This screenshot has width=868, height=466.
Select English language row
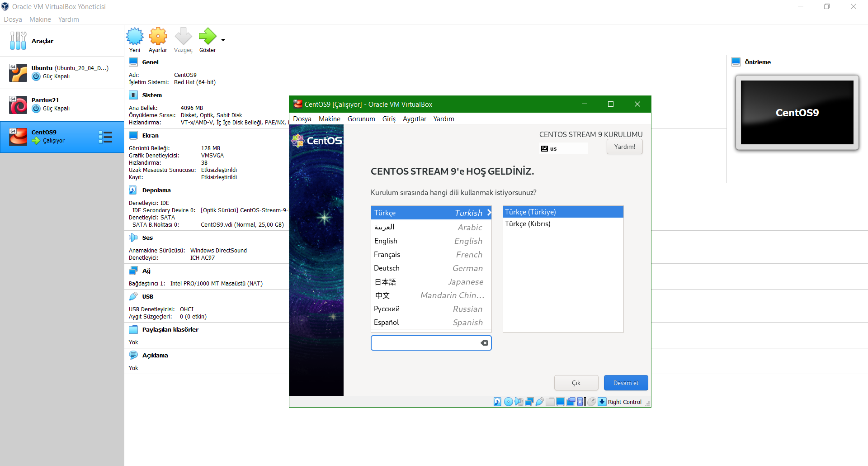pyautogui.click(x=431, y=241)
